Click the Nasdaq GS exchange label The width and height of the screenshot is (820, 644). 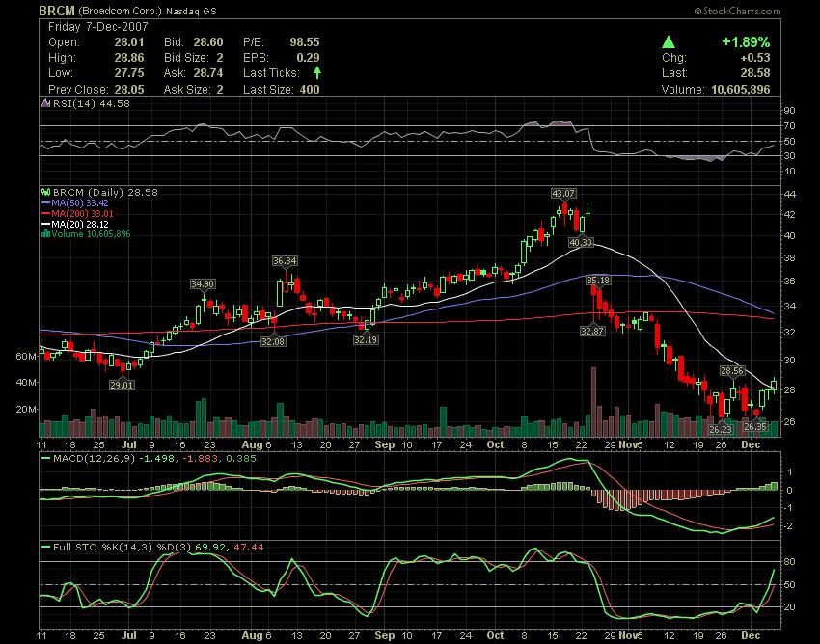(191, 11)
